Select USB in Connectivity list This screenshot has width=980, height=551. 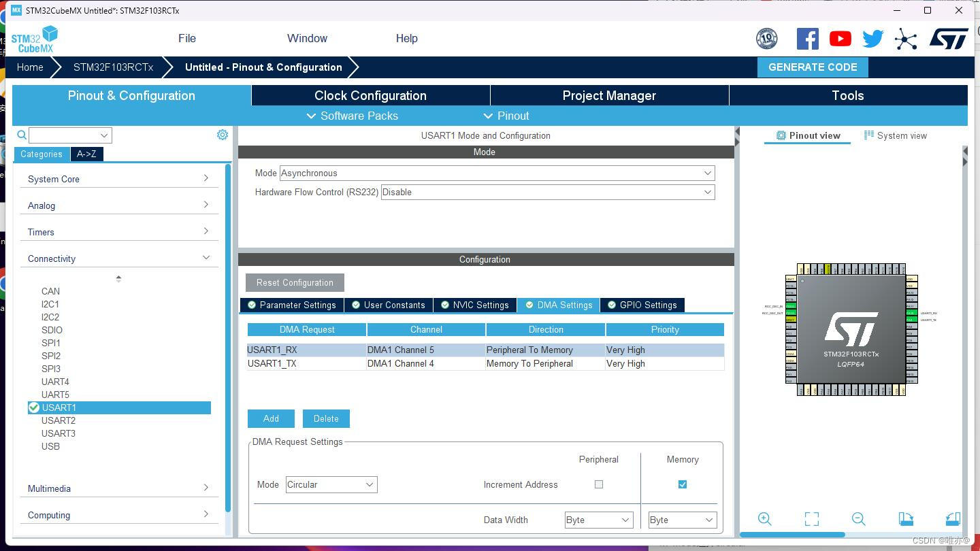click(50, 446)
